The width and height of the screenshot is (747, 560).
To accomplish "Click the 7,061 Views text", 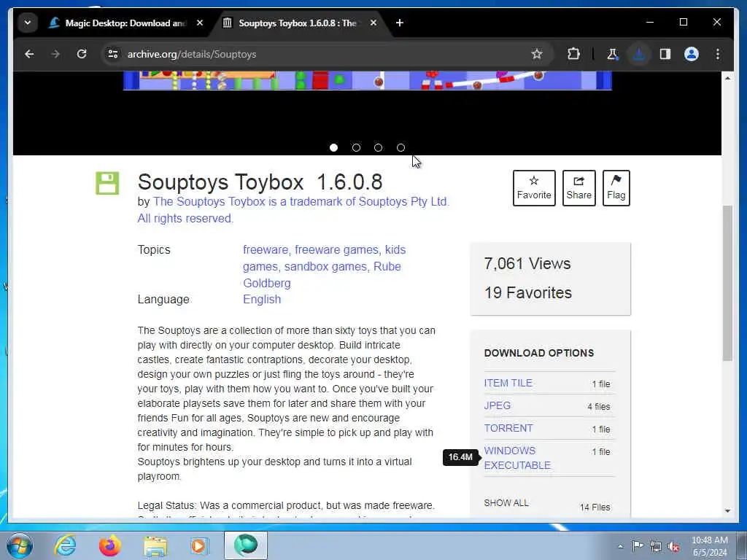I will coord(527,264).
